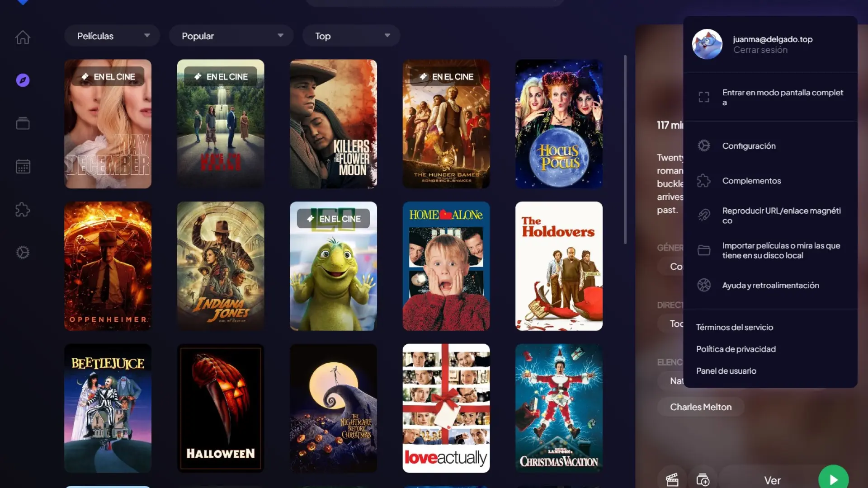Open the Home icon in the sidebar
Image resolution: width=868 pixels, height=488 pixels.
pyautogui.click(x=23, y=38)
